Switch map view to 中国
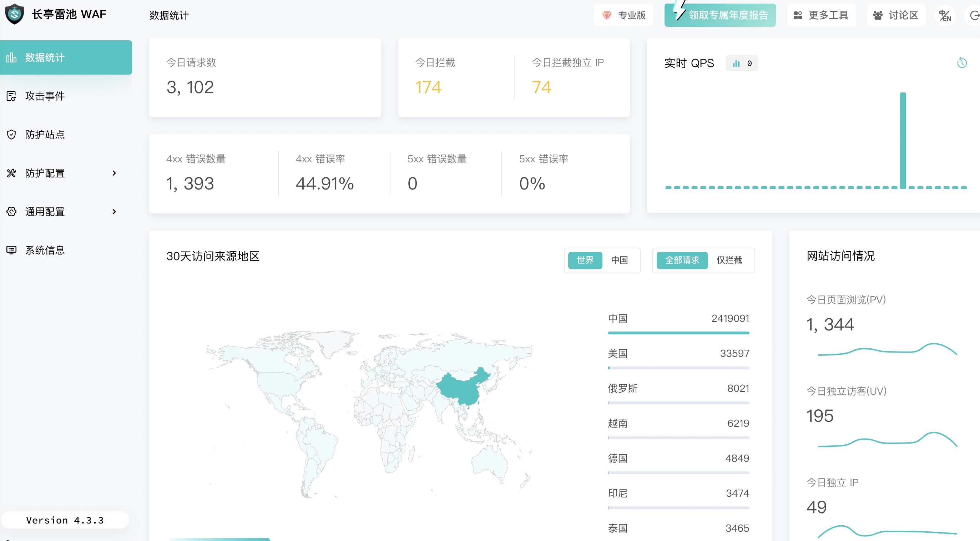 [619, 260]
